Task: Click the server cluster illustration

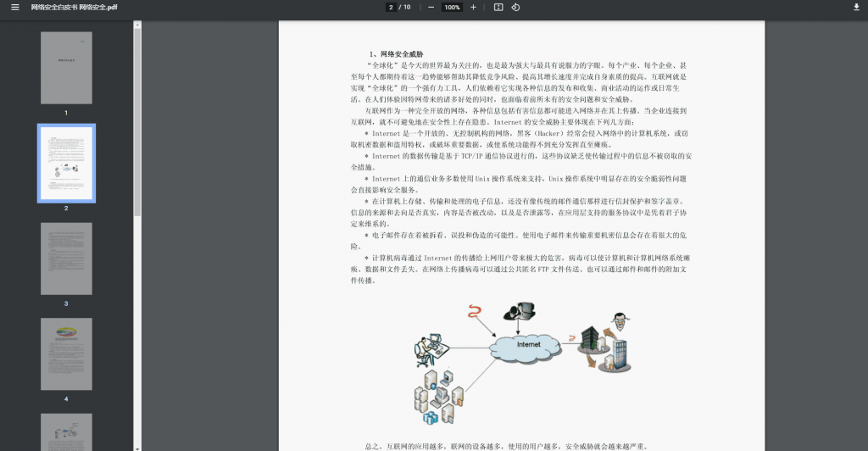Action: point(438,398)
